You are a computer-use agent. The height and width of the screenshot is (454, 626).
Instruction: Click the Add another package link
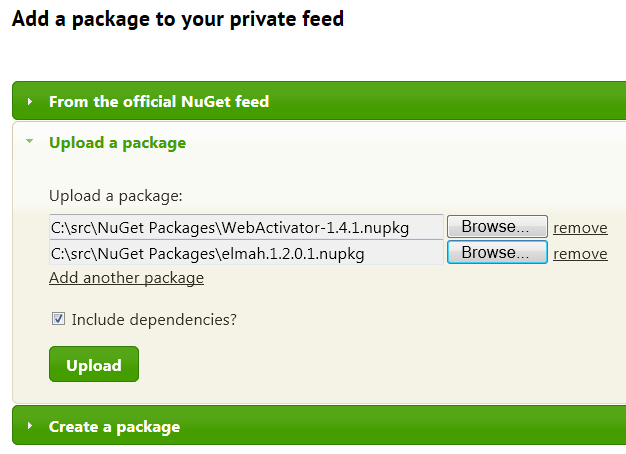[126, 278]
